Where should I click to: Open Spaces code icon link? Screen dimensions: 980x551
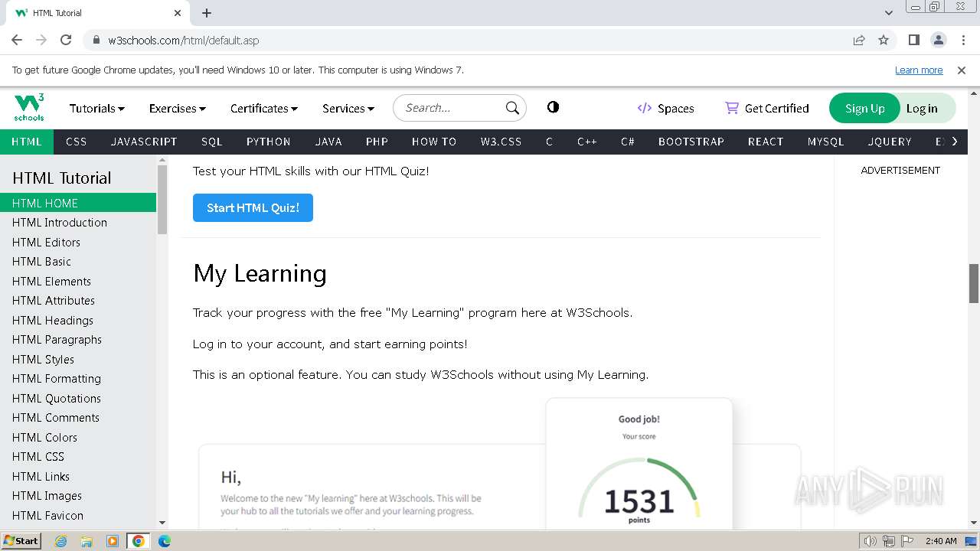coord(665,108)
